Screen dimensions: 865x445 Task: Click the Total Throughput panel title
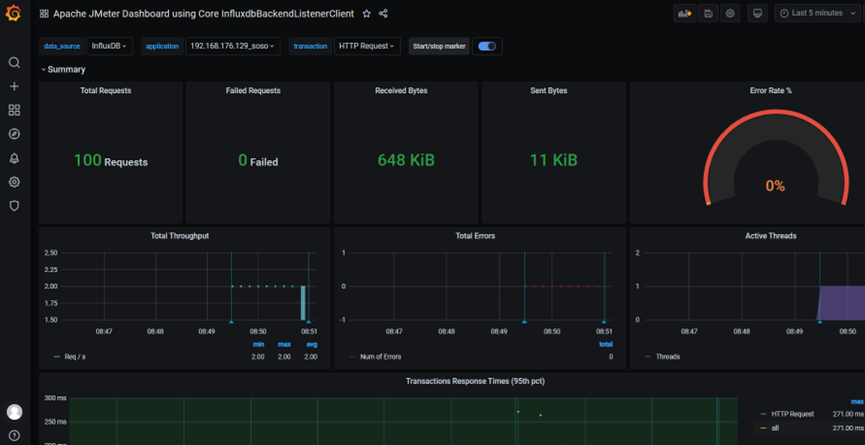tap(180, 235)
